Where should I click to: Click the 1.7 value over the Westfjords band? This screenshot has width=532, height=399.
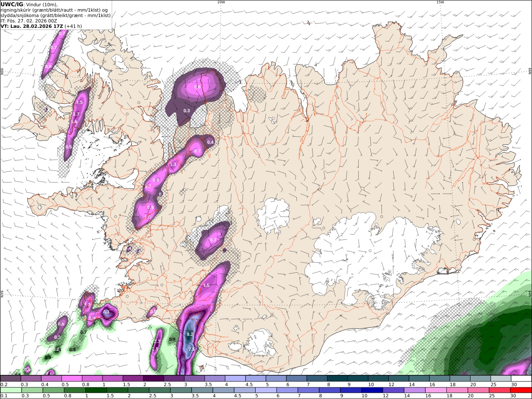tap(76, 114)
